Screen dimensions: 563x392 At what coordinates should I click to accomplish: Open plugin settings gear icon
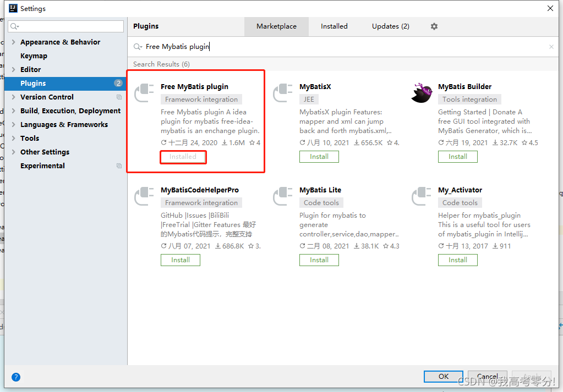click(434, 26)
